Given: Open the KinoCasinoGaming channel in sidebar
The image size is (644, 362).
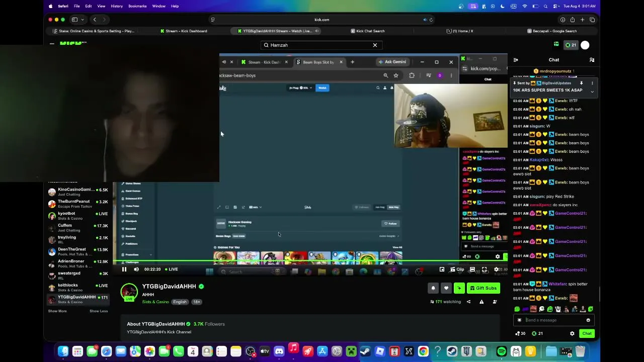Looking at the screenshot, I should pyautogui.click(x=78, y=192).
